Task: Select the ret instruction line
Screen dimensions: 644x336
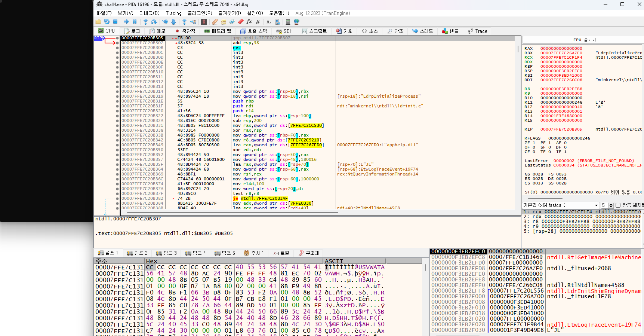Action: tap(237, 48)
